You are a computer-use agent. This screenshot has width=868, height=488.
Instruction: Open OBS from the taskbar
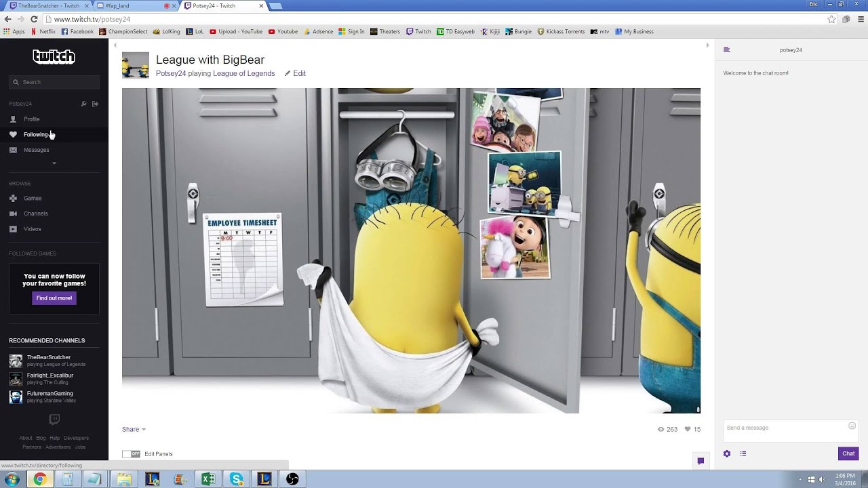[x=292, y=479]
